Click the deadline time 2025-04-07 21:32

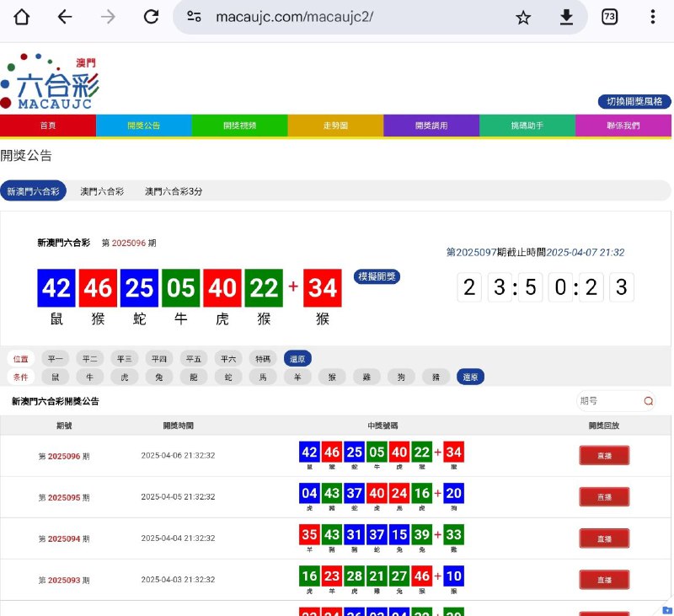click(585, 252)
